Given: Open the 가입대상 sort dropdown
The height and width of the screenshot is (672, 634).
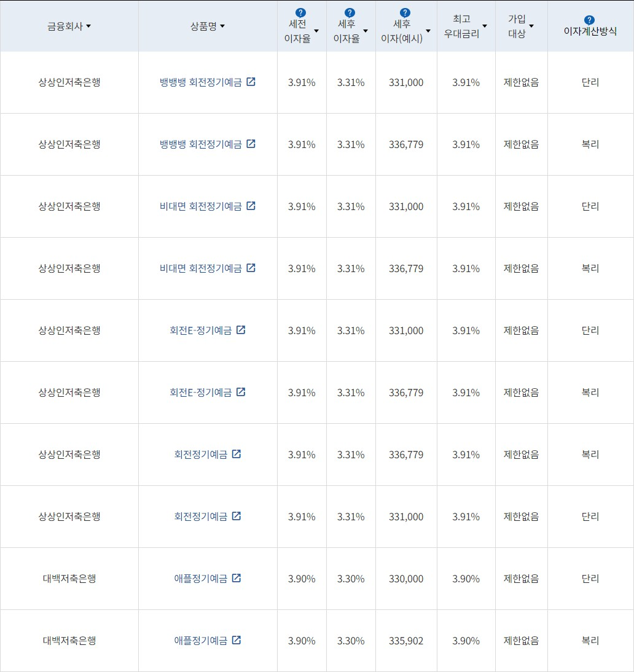Looking at the screenshot, I should tap(532, 27).
